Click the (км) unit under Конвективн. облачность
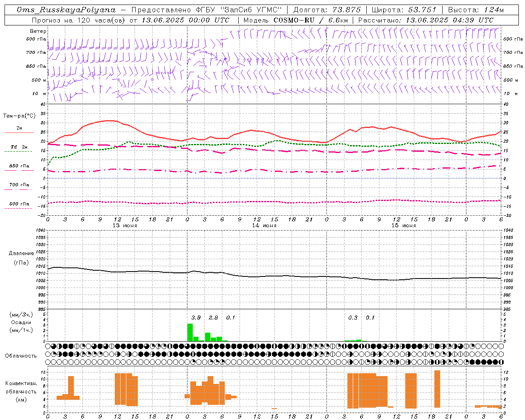The width and height of the screenshot is (525, 420). [21, 399]
